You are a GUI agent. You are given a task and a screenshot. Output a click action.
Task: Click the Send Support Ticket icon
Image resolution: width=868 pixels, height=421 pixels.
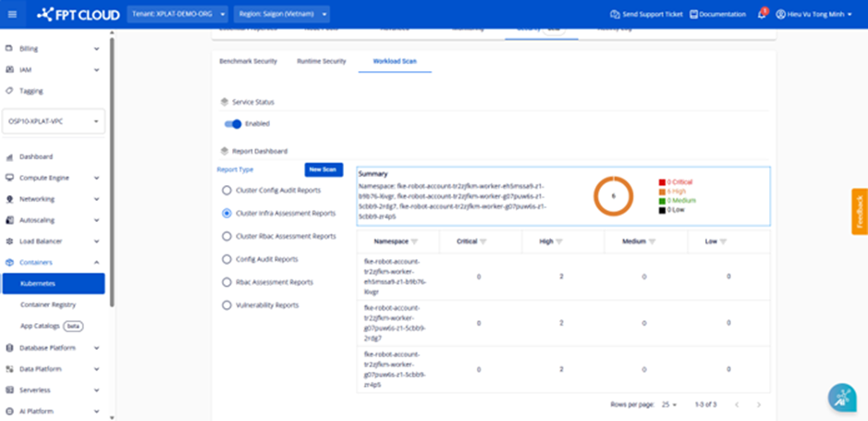pos(616,15)
